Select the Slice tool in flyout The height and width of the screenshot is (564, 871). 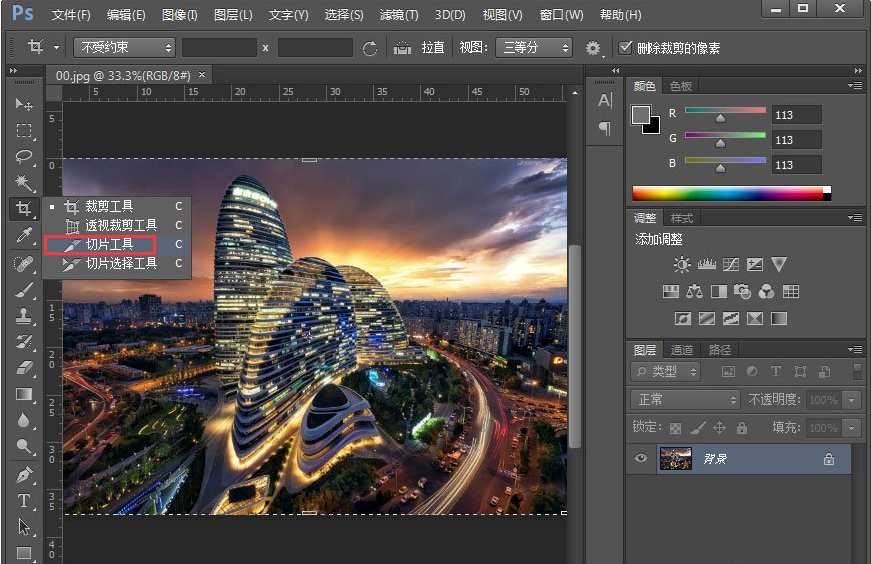(x=109, y=244)
